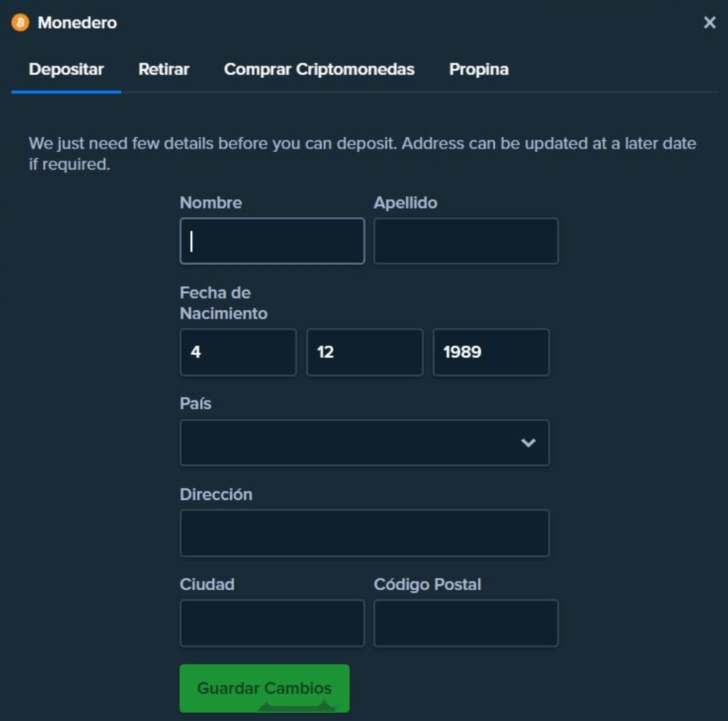Click the Guardar Cambios button
728x721 pixels.
[x=264, y=688]
